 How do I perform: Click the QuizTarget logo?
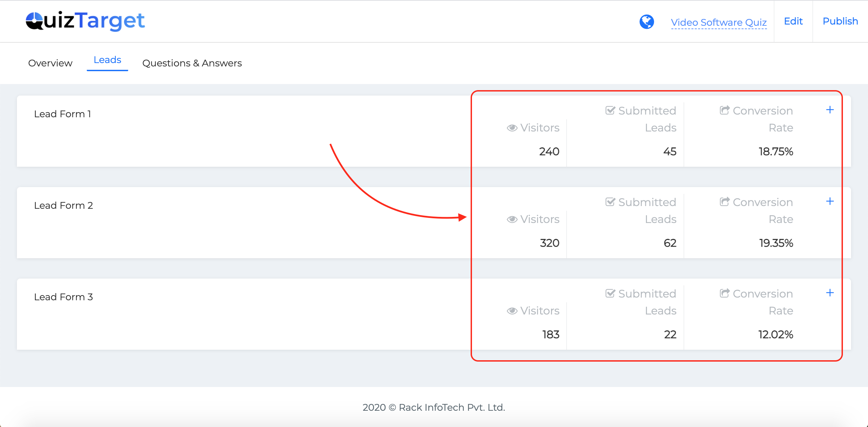(x=85, y=21)
